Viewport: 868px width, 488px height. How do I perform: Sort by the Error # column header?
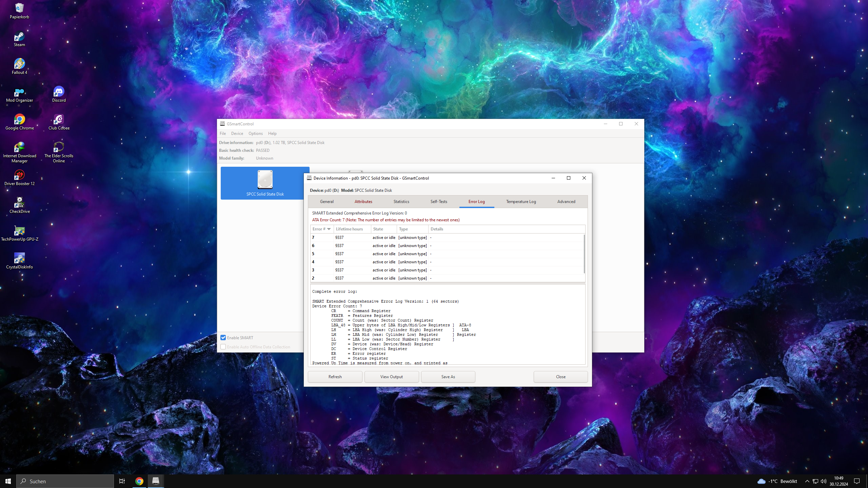321,229
